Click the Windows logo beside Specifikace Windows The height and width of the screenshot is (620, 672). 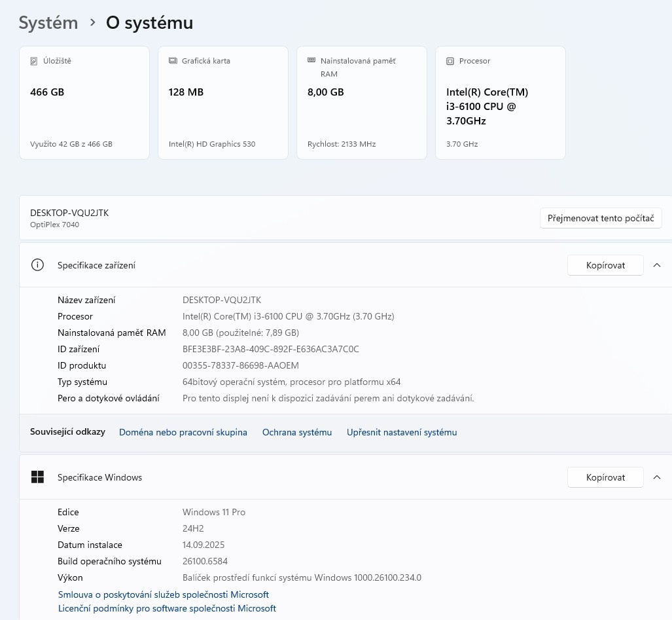click(37, 477)
